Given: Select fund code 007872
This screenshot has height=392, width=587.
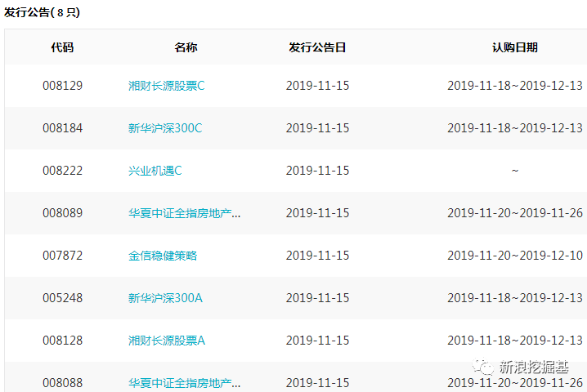Looking at the screenshot, I should pyautogui.click(x=62, y=256).
